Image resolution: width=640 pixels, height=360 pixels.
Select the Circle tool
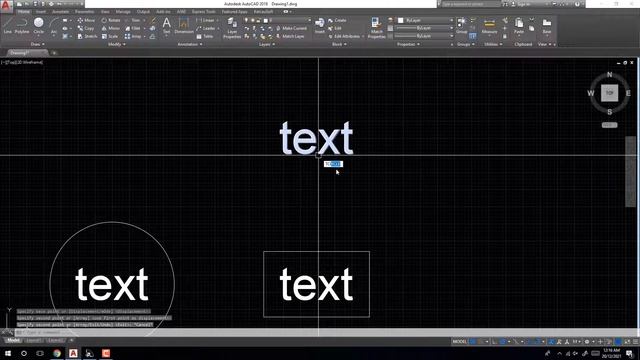click(39, 25)
